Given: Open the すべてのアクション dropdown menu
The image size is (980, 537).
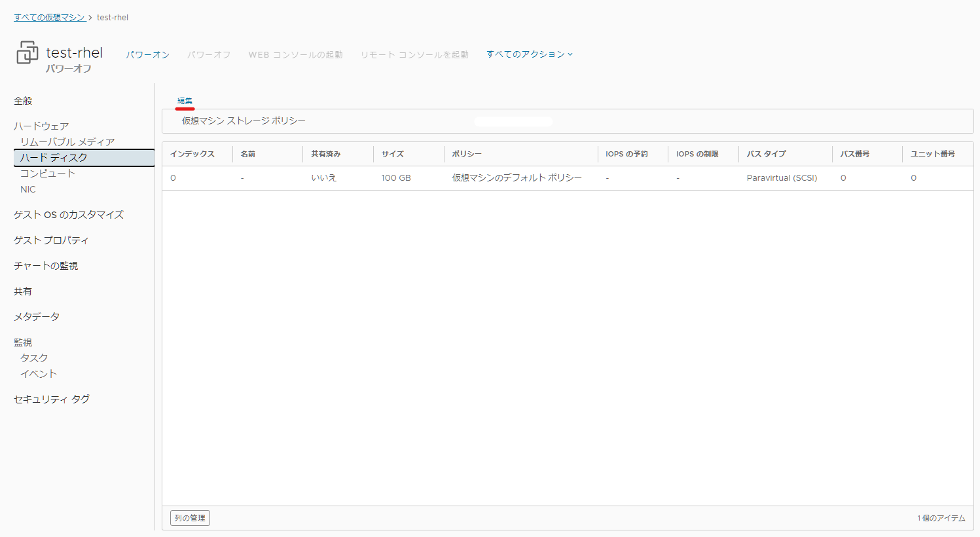Looking at the screenshot, I should tap(530, 54).
